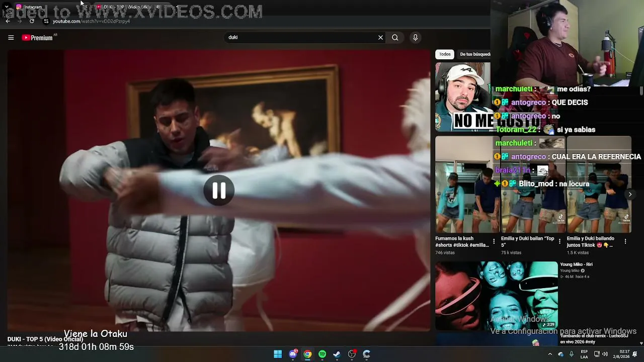This screenshot has width=644, height=362.
Task: Clear the 'duki' search text
Action: click(x=380, y=37)
